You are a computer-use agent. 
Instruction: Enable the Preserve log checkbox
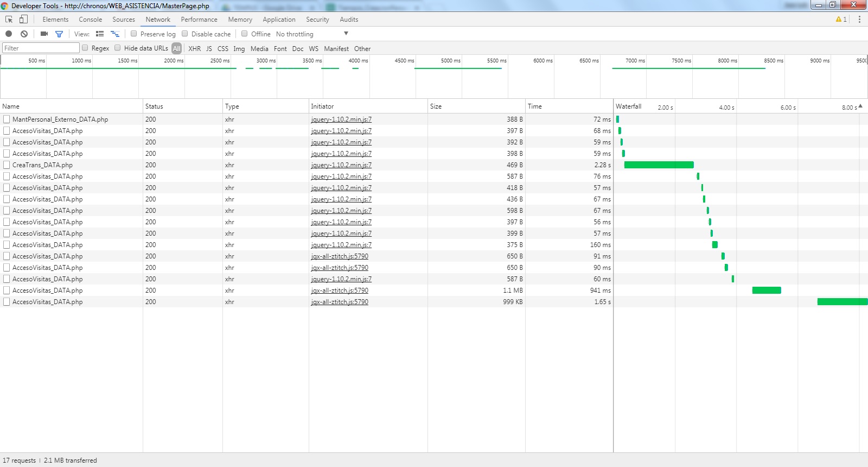tap(134, 34)
